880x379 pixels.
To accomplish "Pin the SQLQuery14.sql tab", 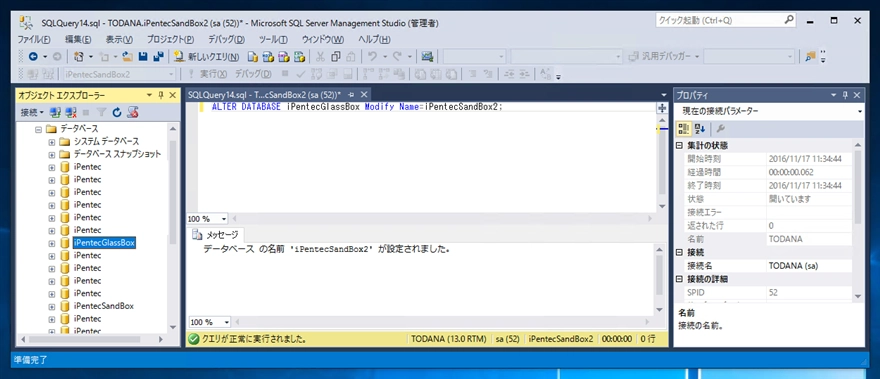I will pyautogui.click(x=352, y=94).
